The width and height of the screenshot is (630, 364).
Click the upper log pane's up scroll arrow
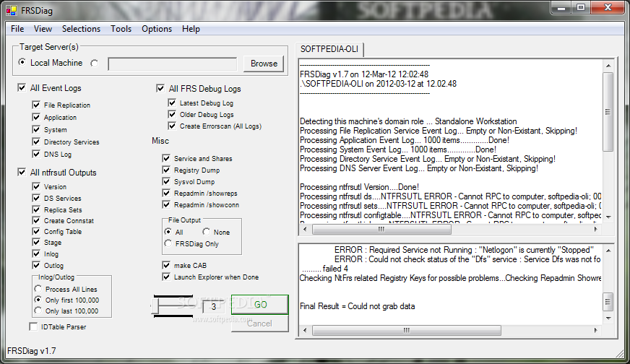pos(608,66)
